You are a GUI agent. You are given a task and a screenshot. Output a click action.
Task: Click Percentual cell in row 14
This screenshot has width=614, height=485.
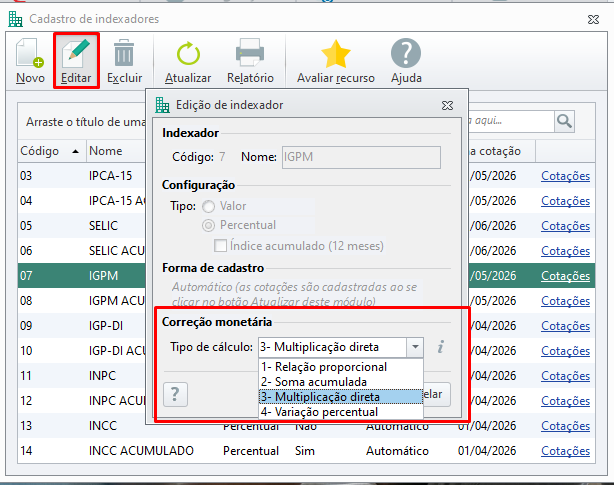(251, 451)
